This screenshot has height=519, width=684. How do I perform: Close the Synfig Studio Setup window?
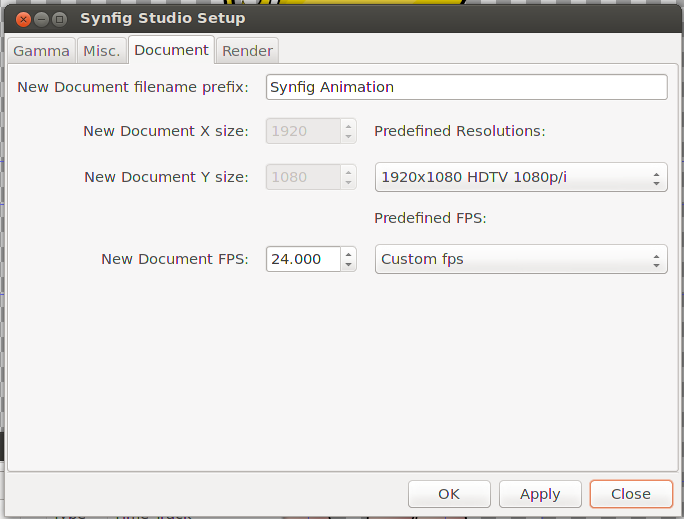(23, 19)
